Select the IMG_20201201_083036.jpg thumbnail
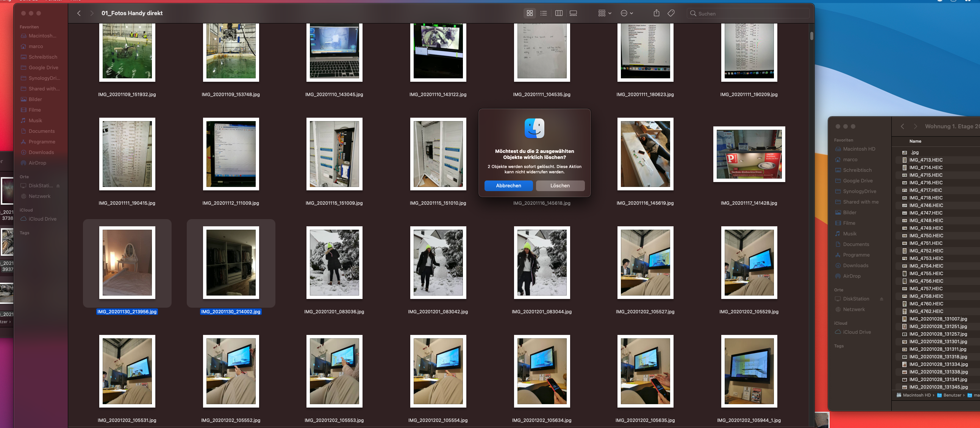The height and width of the screenshot is (428, 980). click(334, 262)
